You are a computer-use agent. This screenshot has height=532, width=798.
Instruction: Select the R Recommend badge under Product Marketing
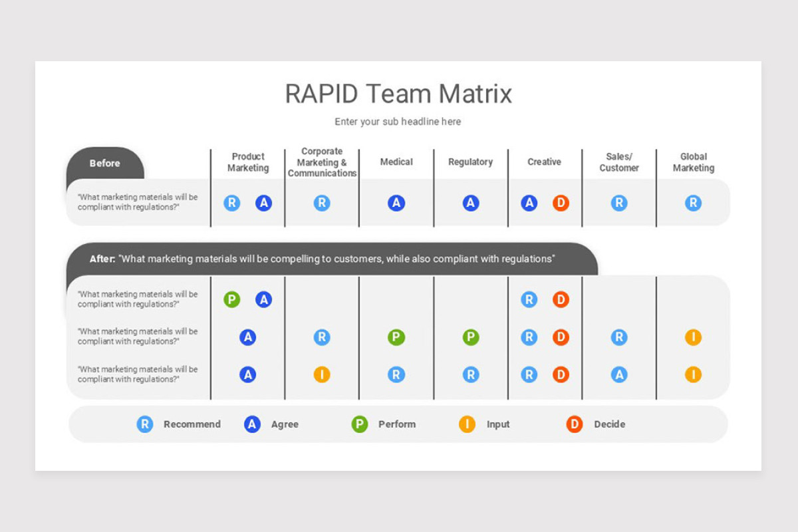pos(232,203)
